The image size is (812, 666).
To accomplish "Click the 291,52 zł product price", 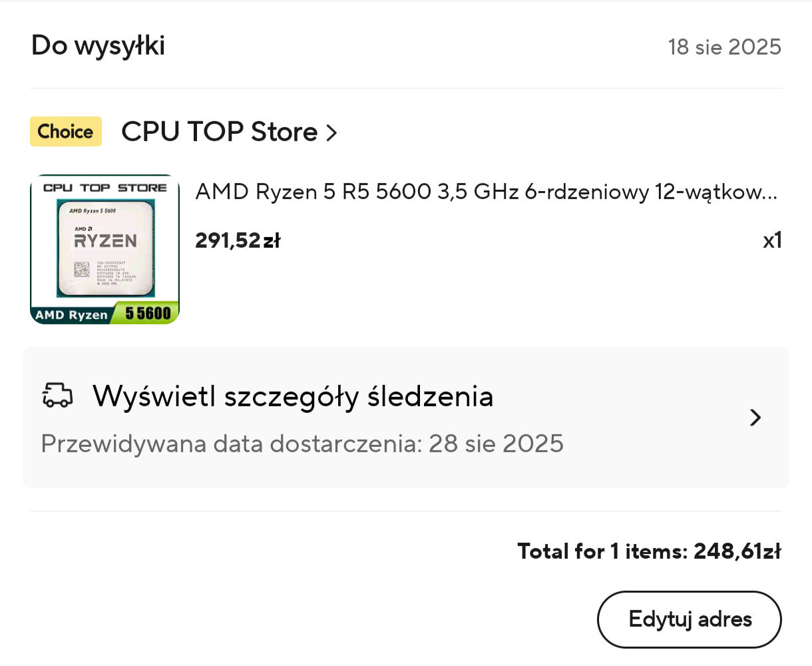I will click(238, 240).
